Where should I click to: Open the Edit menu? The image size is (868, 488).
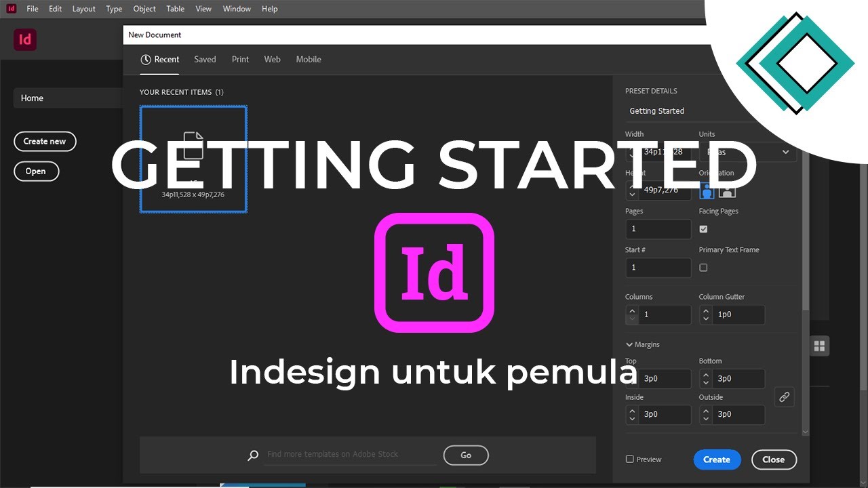tap(55, 9)
